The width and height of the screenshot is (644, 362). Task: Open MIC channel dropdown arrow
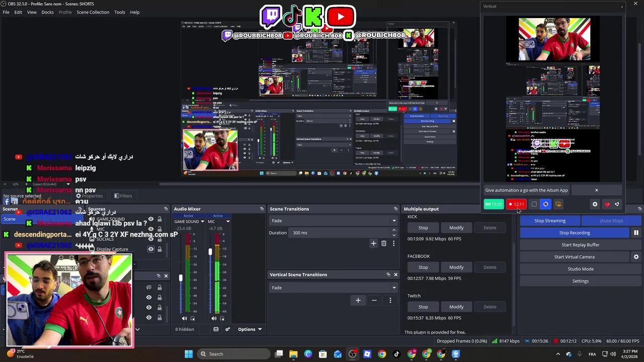pyautogui.click(x=227, y=222)
